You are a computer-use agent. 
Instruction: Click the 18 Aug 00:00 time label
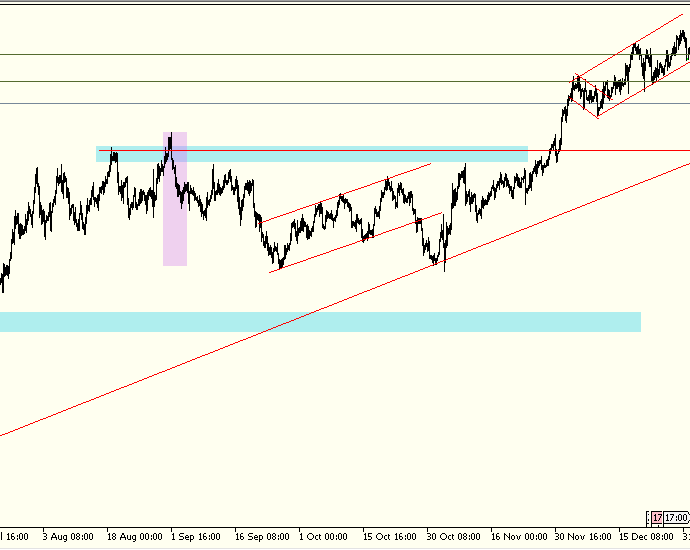click(135, 537)
